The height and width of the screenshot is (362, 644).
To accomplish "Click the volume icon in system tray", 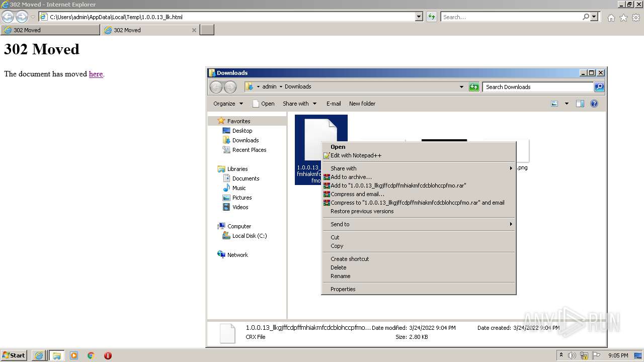I will click(572, 355).
